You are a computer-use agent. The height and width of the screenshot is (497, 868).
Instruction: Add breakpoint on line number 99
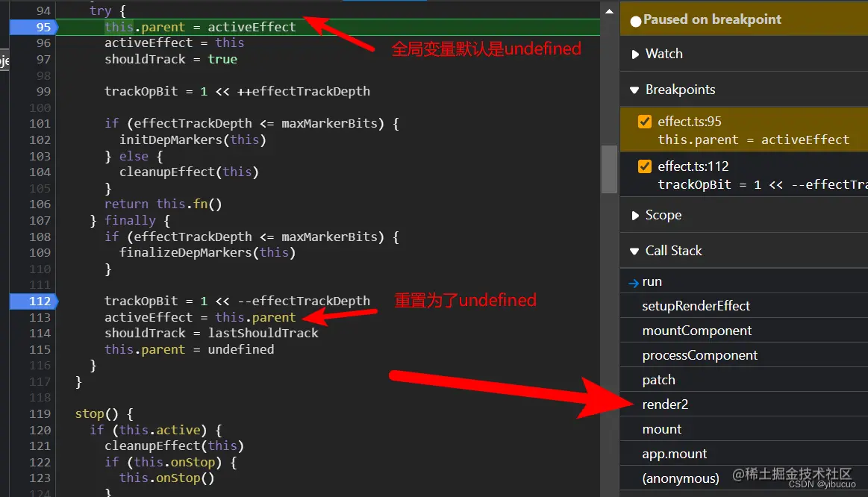(x=43, y=91)
